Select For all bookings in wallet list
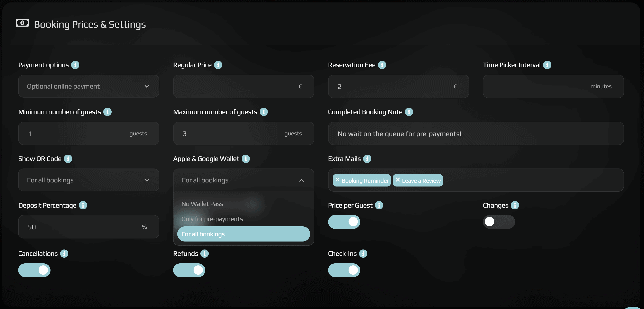 [243, 234]
